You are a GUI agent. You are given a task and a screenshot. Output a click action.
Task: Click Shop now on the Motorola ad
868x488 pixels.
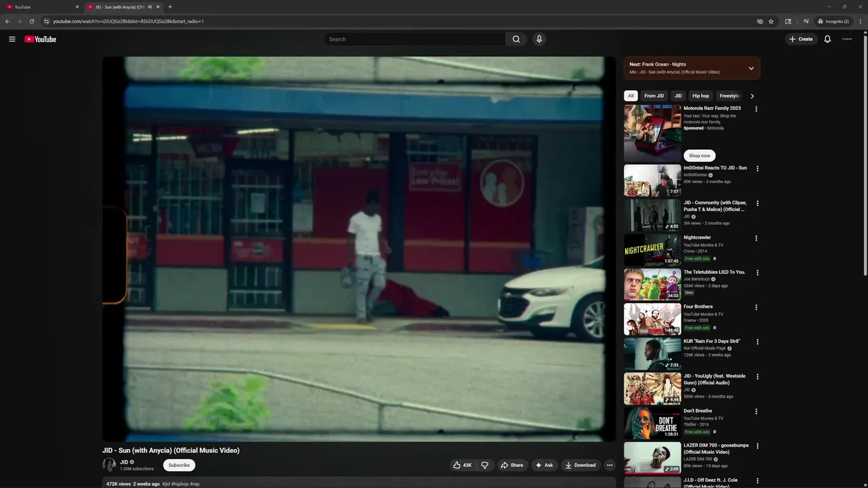pyautogui.click(x=700, y=156)
